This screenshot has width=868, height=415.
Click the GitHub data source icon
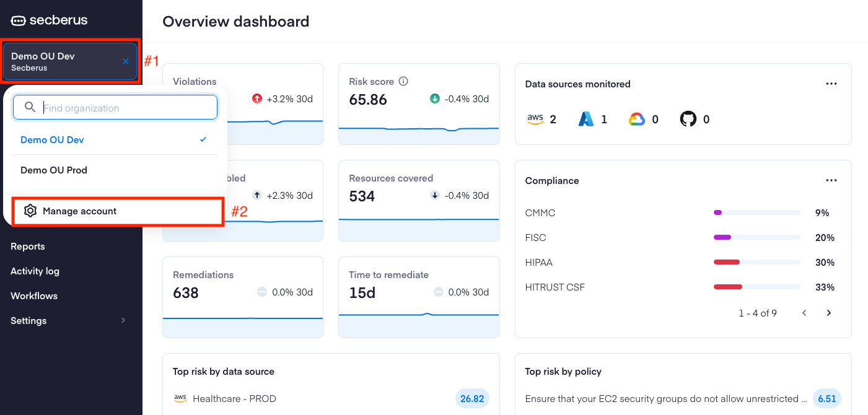pyautogui.click(x=688, y=119)
